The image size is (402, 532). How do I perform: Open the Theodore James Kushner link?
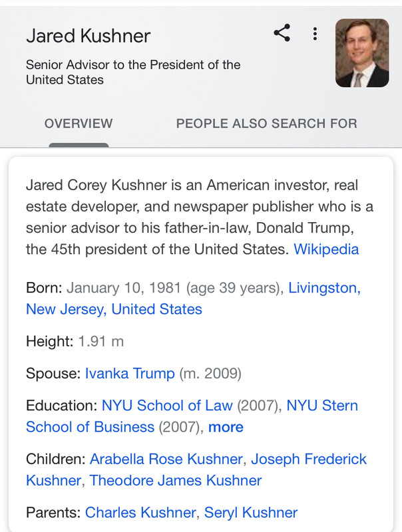pyautogui.click(x=176, y=480)
